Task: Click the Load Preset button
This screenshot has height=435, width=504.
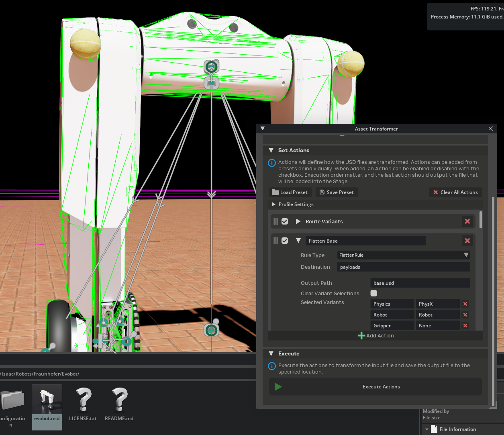Action: 290,192
